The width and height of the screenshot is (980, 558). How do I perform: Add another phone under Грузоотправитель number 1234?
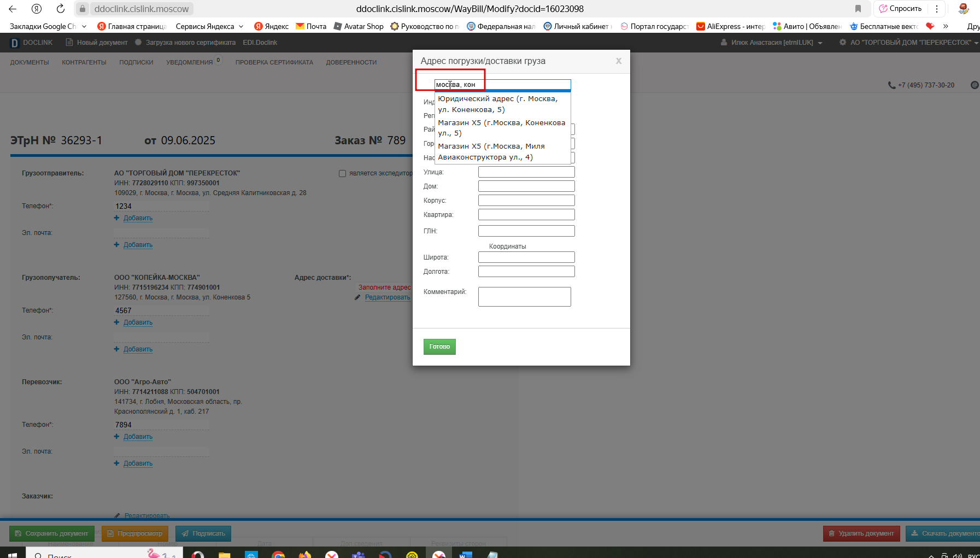pyautogui.click(x=138, y=218)
